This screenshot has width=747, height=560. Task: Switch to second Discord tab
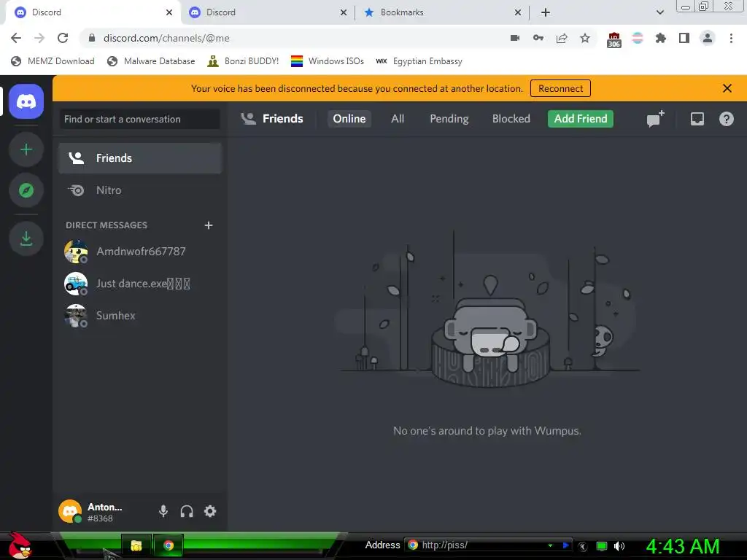[x=268, y=12]
